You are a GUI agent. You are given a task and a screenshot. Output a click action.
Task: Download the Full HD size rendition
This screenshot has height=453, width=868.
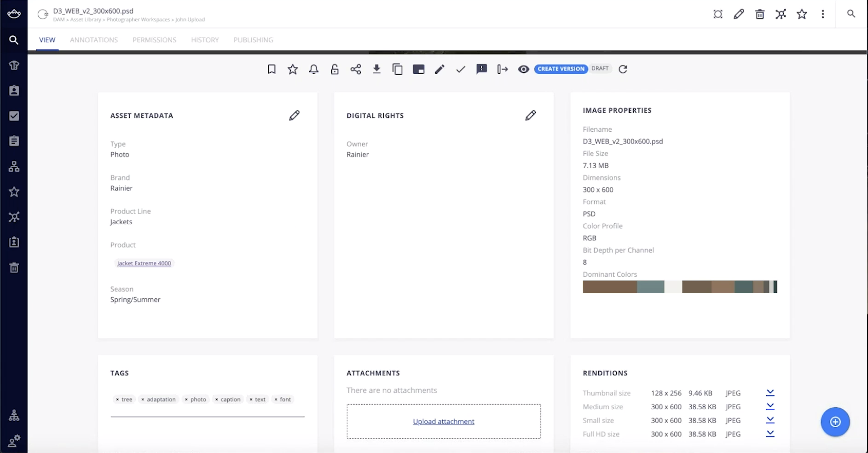pyautogui.click(x=770, y=434)
